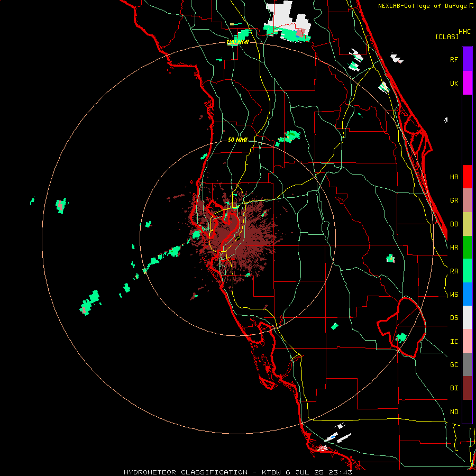Image resolution: width=476 pixels, height=476 pixels.
Task: Click the UK magenta legend swatch
Action: point(467,83)
